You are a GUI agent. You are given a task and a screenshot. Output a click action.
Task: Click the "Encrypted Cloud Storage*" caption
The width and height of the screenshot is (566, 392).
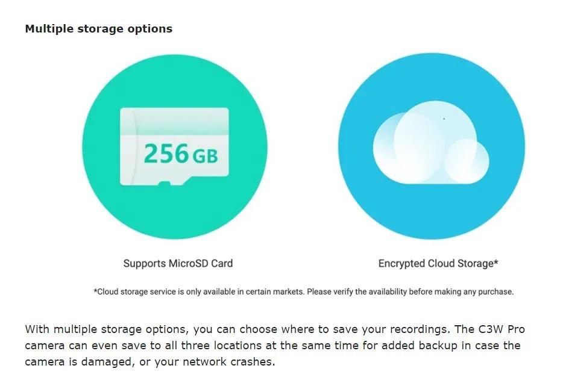click(x=438, y=263)
